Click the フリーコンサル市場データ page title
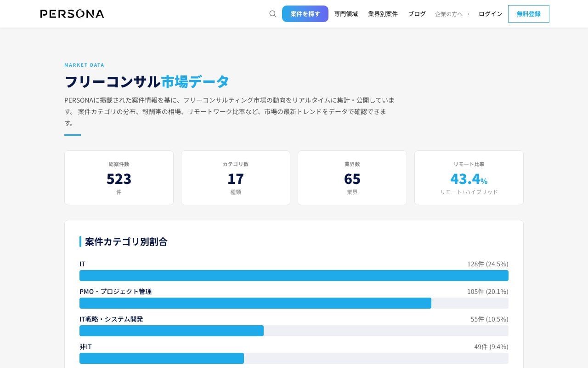The image size is (588, 368). (147, 81)
